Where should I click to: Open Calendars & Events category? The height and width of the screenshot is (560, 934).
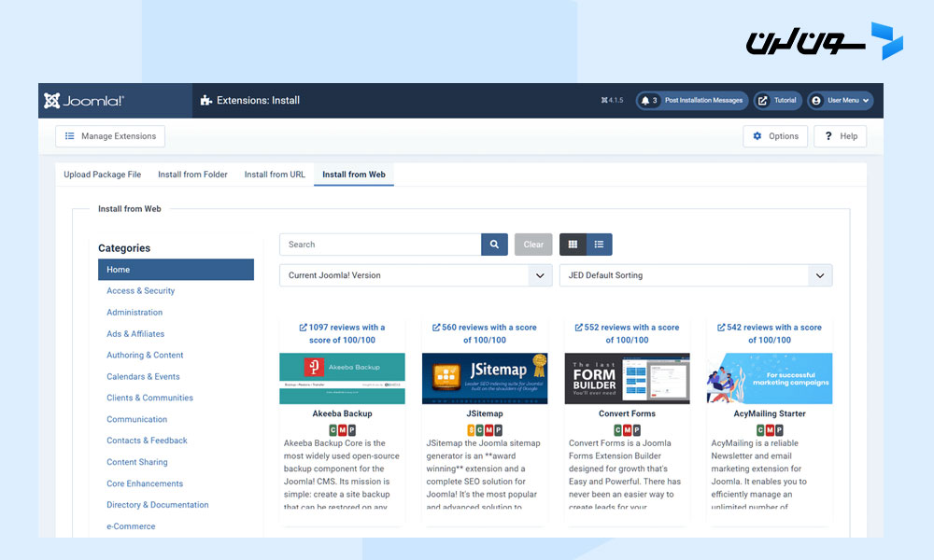point(143,377)
